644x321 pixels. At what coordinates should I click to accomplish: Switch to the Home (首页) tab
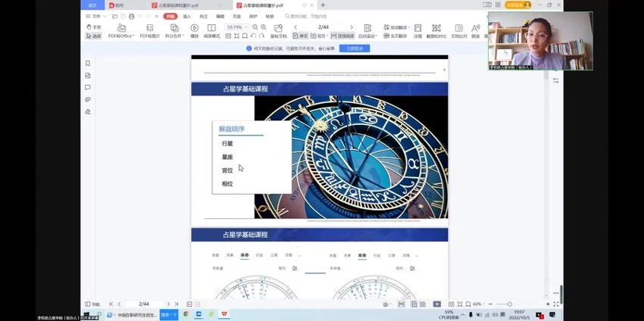(93, 5)
